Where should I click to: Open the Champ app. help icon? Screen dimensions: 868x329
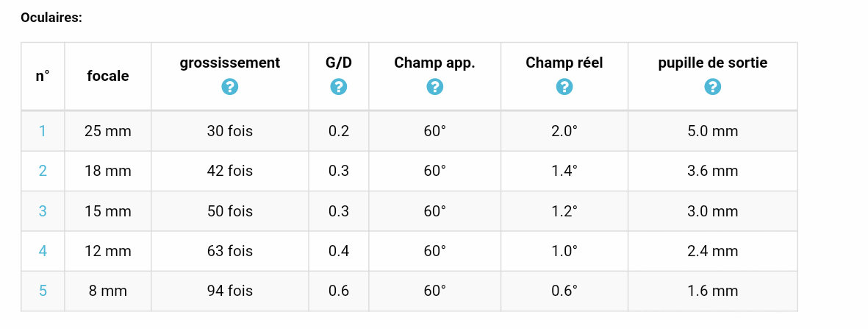point(435,87)
